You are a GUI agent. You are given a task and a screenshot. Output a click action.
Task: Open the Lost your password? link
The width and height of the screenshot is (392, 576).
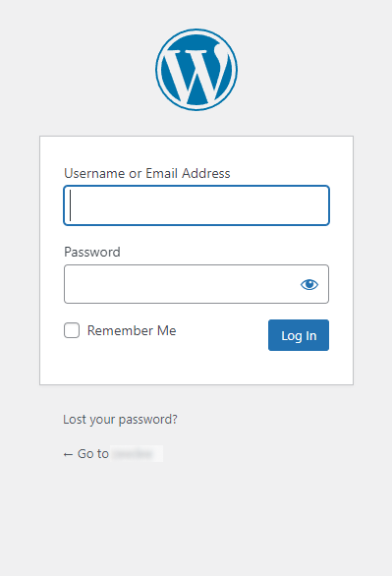pyautogui.click(x=120, y=419)
